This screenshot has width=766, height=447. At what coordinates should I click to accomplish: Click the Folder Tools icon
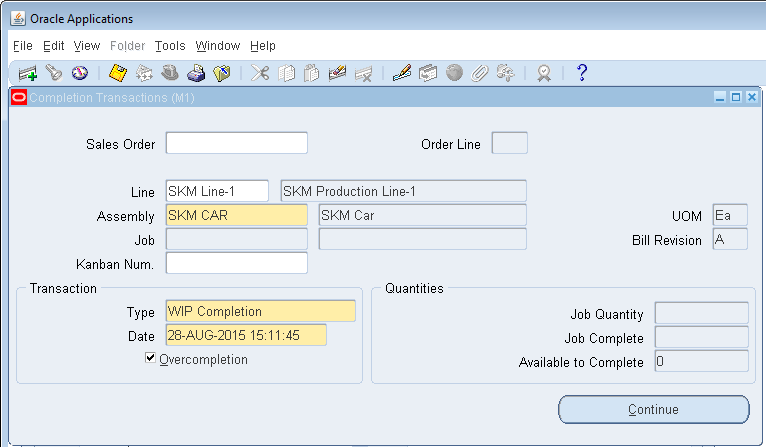click(506, 73)
